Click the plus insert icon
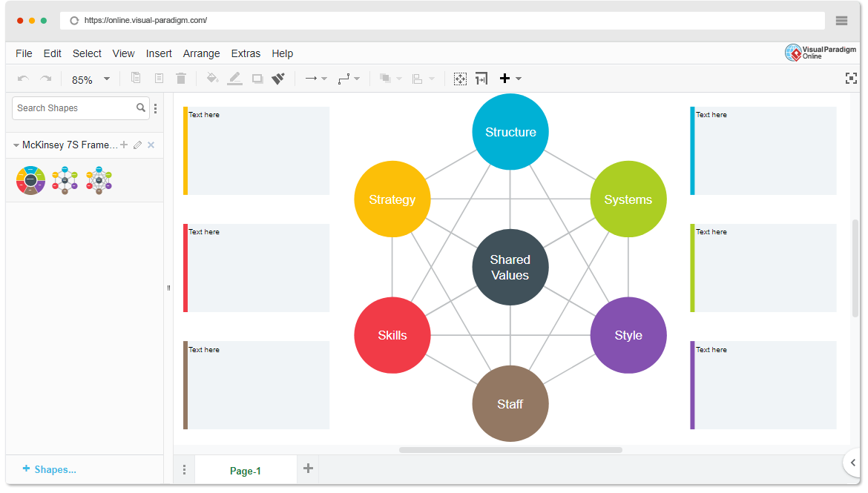The height and width of the screenshot is (493, 868). point(504,79)
